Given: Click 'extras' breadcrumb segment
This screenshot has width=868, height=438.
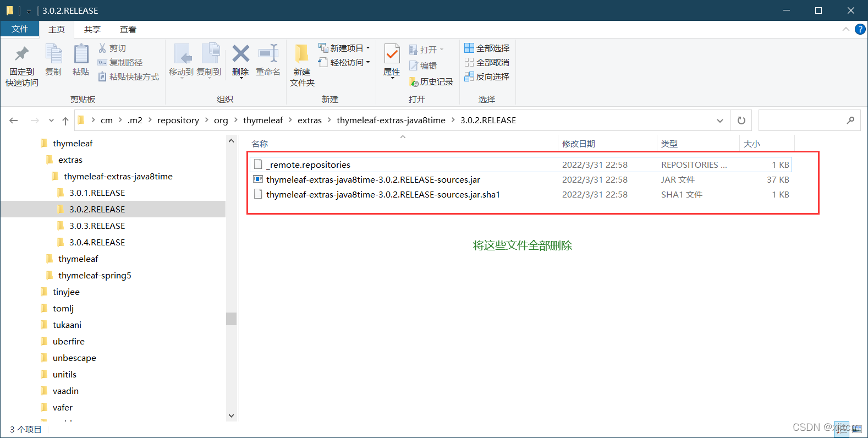Looking at the screenshot, I should [x=310, y=121].
